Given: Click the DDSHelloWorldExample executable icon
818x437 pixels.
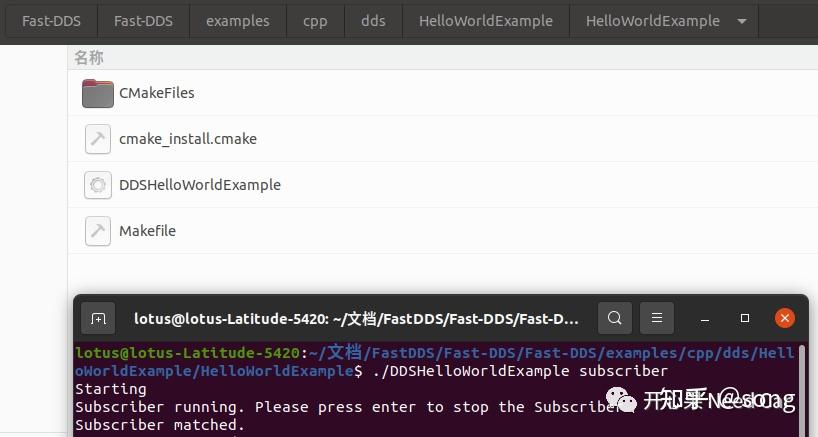Looking at the screenshot, I should coord(97,185).
